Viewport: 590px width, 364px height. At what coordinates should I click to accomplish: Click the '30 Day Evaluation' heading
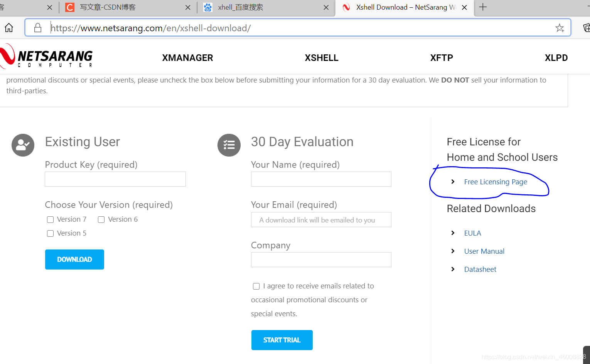(302, 142)
